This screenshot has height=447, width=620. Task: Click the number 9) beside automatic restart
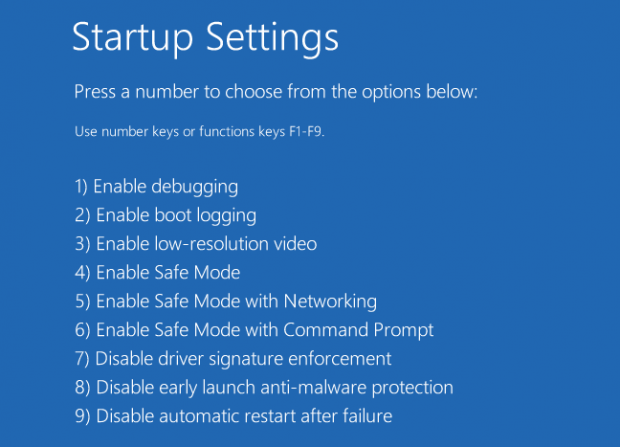pos(83,417)
